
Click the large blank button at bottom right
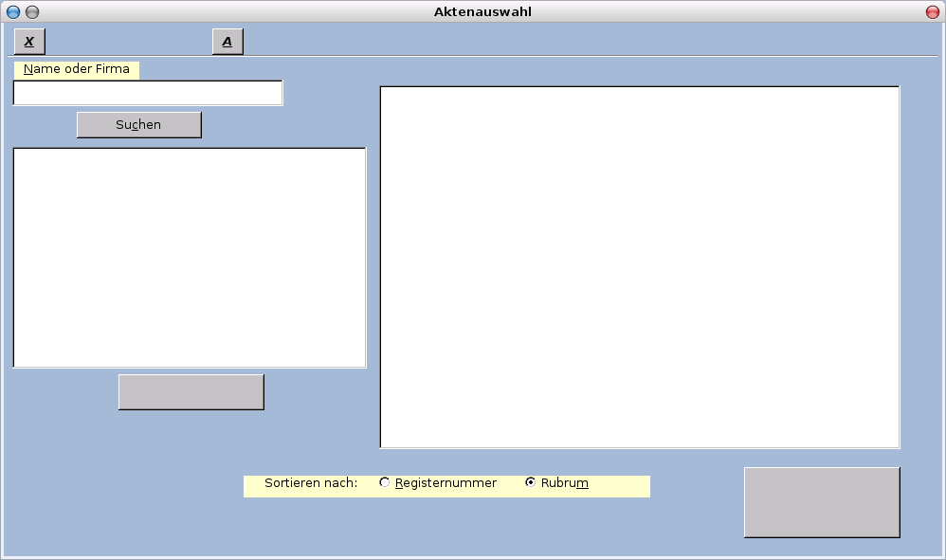tap(822, 502)
